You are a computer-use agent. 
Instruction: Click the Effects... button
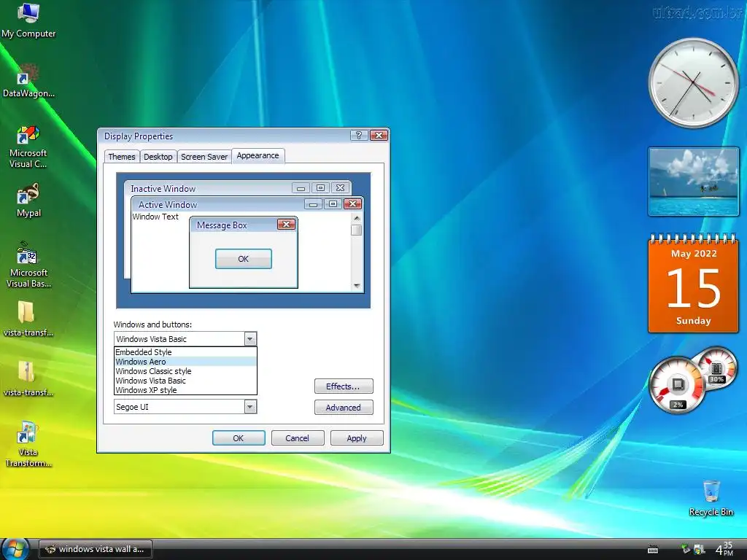[x=344, y=386]
